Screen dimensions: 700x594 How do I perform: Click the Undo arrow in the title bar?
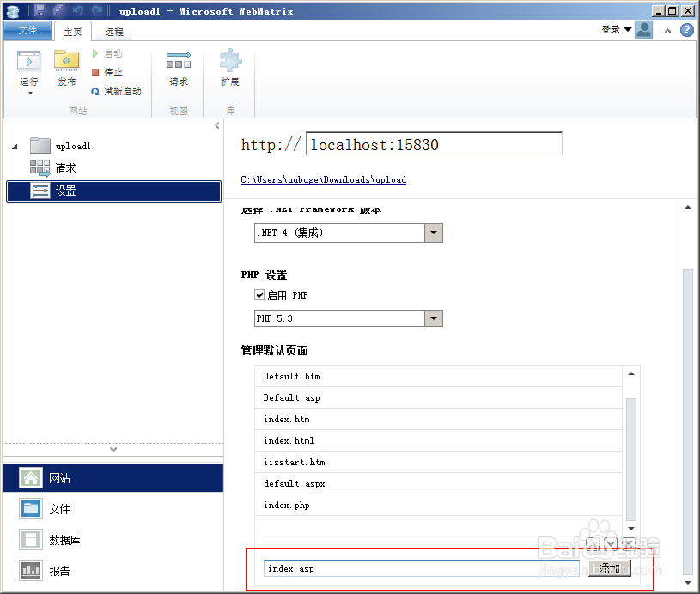pyautogui.click(x=77, y=10)
